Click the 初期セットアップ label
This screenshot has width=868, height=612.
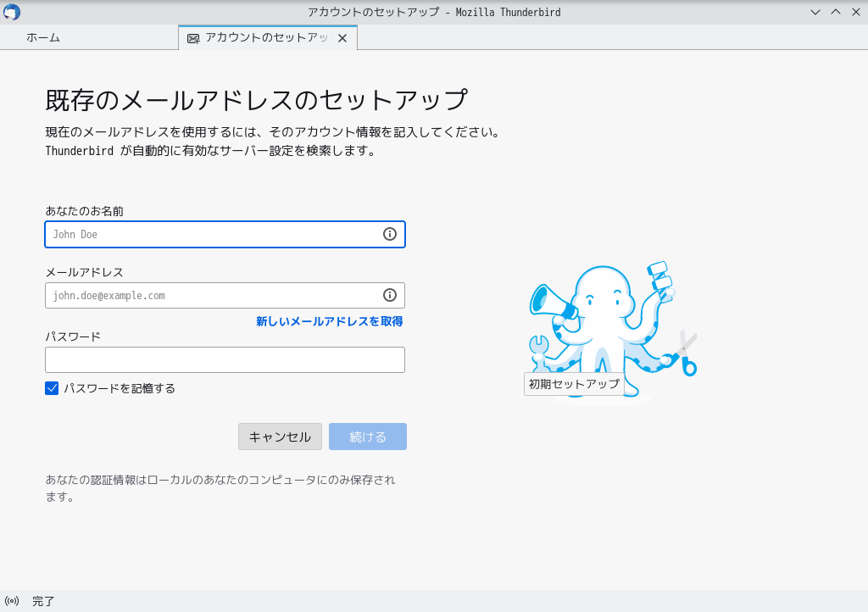click(x=574, y=384)
